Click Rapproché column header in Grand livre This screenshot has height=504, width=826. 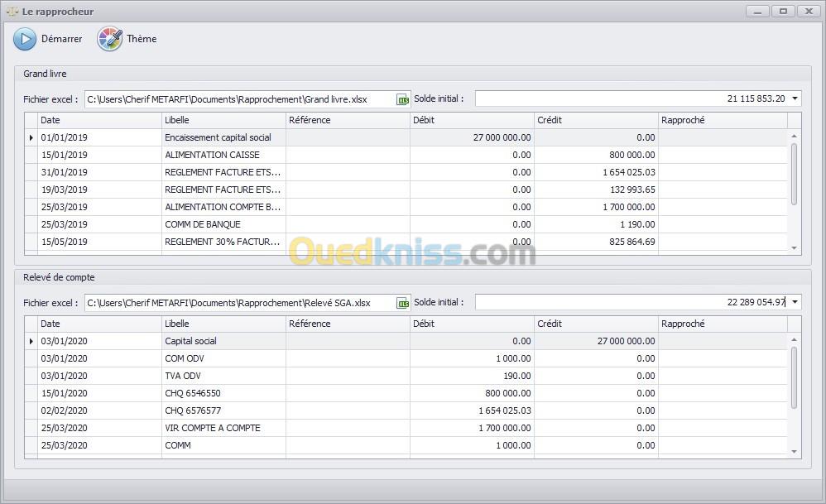(x=722, y=120)
